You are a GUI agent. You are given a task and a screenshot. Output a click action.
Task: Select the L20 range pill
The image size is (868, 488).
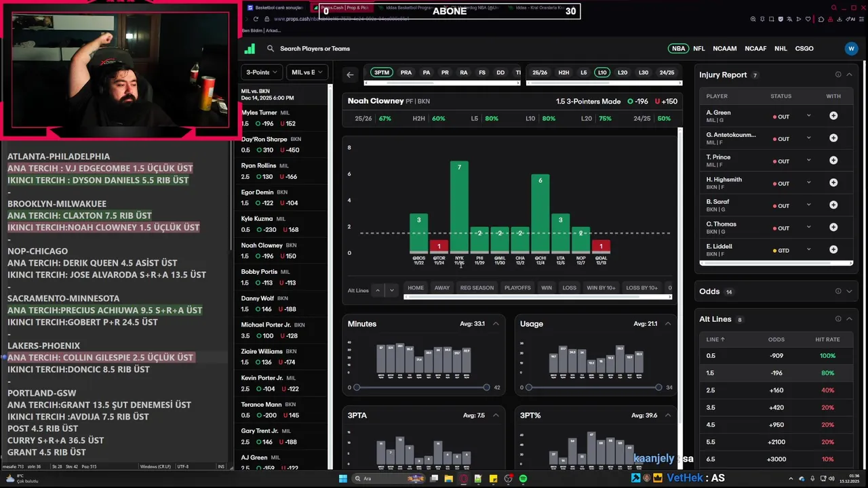click(x=623, y=73)
